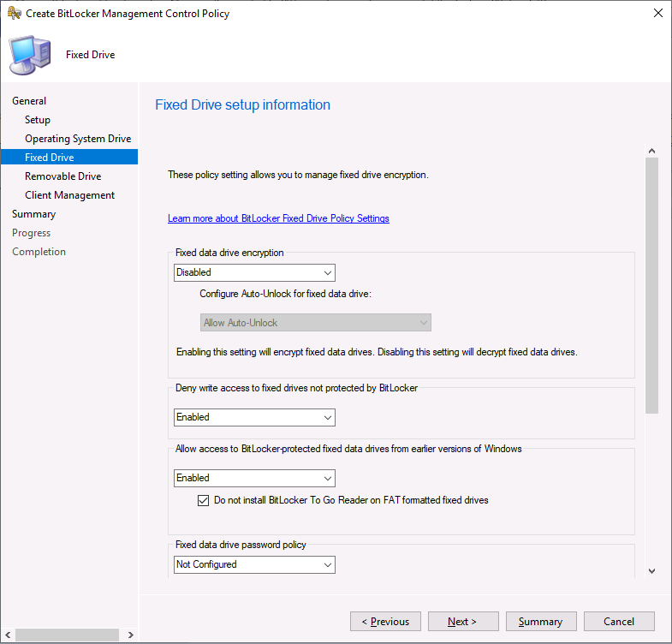Click the Previous button

click(385, 621)
